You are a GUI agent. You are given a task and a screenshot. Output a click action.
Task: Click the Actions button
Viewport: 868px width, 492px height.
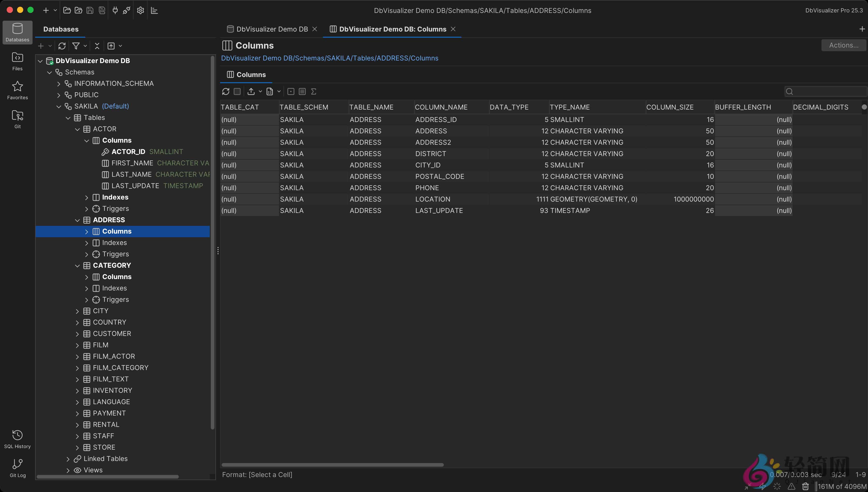pos(843,45)
